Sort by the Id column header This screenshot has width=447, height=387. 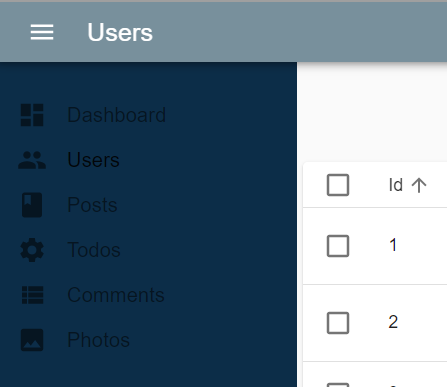[x=396, y=185]
